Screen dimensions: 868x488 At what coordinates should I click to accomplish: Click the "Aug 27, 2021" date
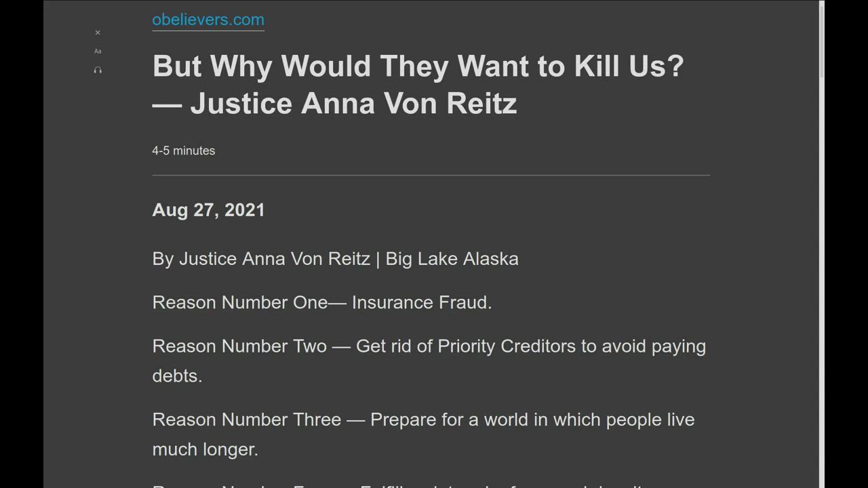208,210
